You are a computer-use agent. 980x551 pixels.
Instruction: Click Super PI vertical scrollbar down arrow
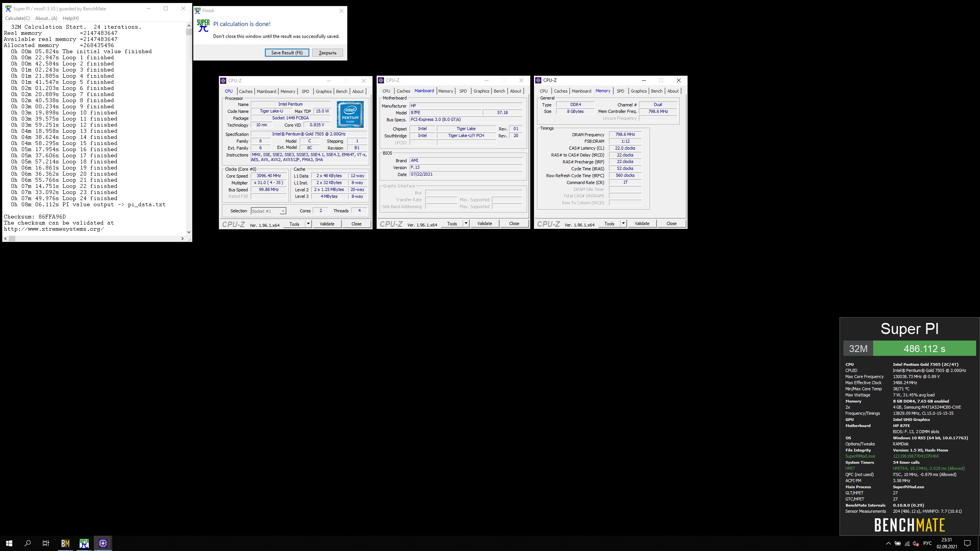(x=189, y=232)
